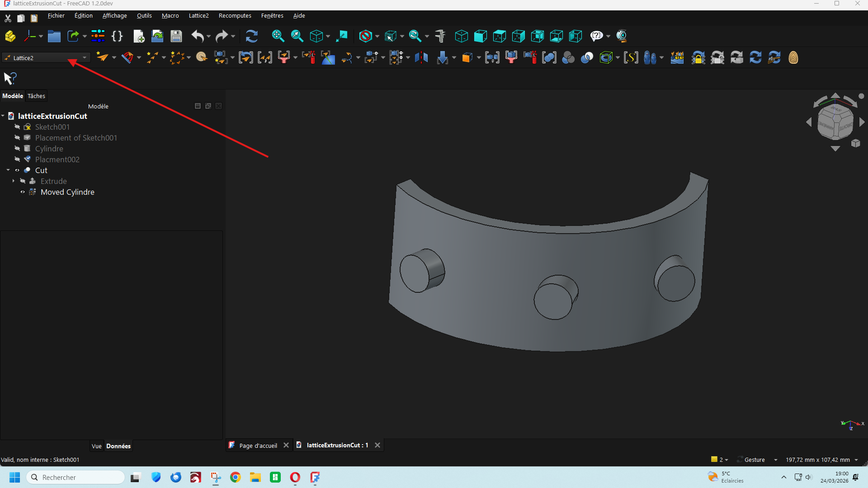Click the fingerprint icon in Lattice2 toolbar
Image resolution: width=868 pixels, height=488 pixels.
point(793,58)
